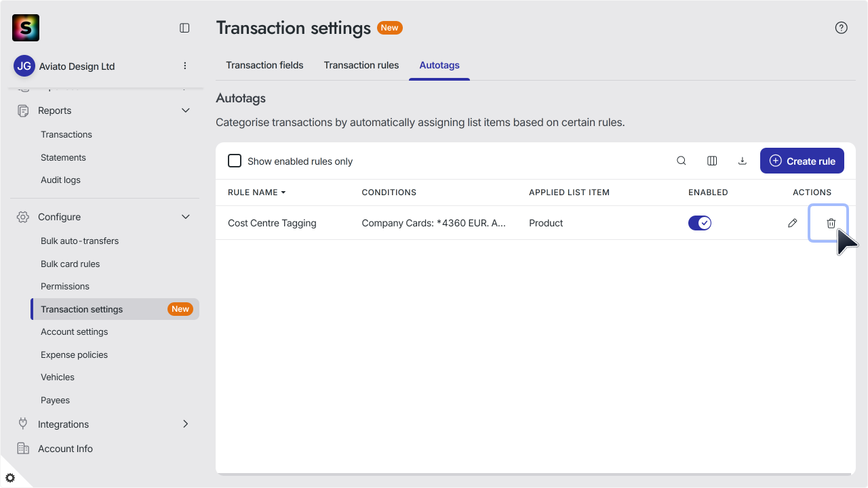Open search in autotags table

click(682, 161)
